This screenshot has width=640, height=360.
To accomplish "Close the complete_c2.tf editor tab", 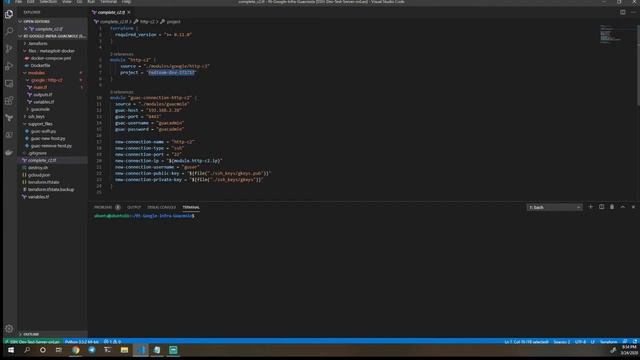I will 129,12.
